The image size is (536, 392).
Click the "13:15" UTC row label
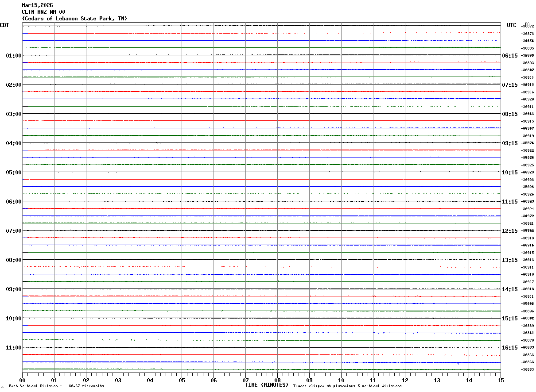pyautogui.click(x=509, y=260)
